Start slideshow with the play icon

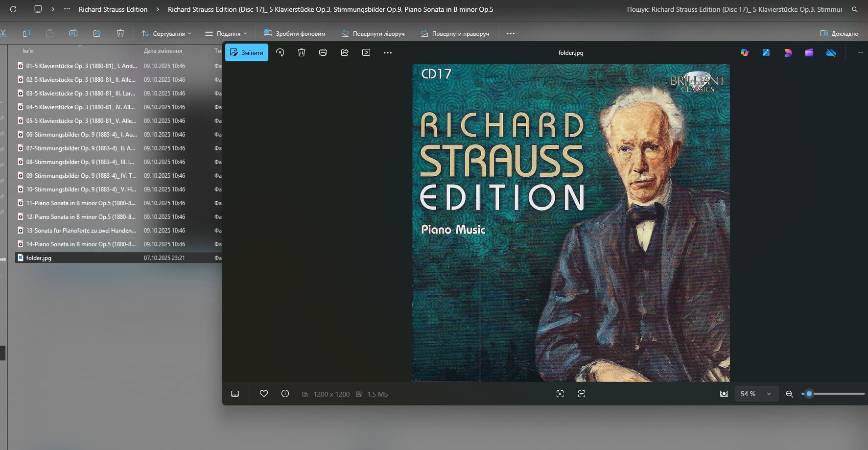pos(366,52)
